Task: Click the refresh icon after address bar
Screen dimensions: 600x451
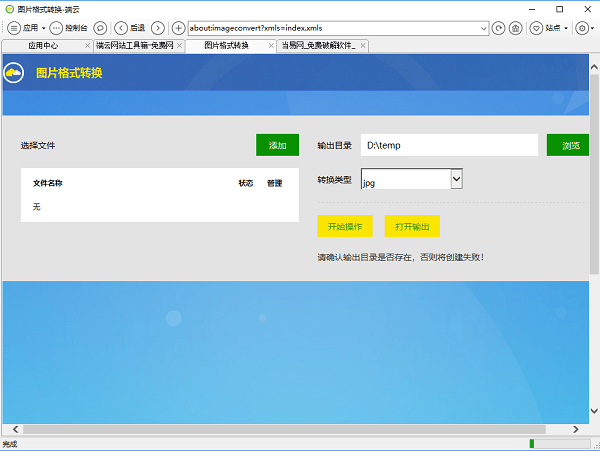Action: click(498, 28)
